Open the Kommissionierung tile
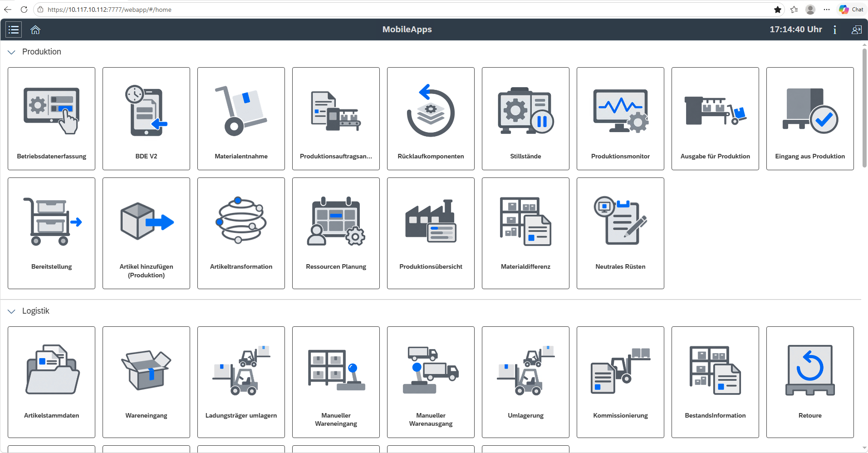 click(x=620, y=382)
